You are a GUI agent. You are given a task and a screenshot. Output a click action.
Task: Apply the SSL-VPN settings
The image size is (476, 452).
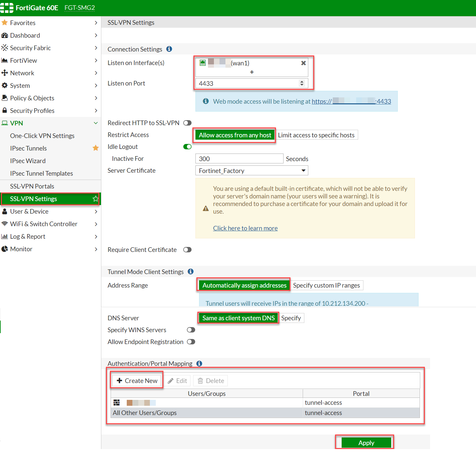pyautogui.click(x=366, y=443)
